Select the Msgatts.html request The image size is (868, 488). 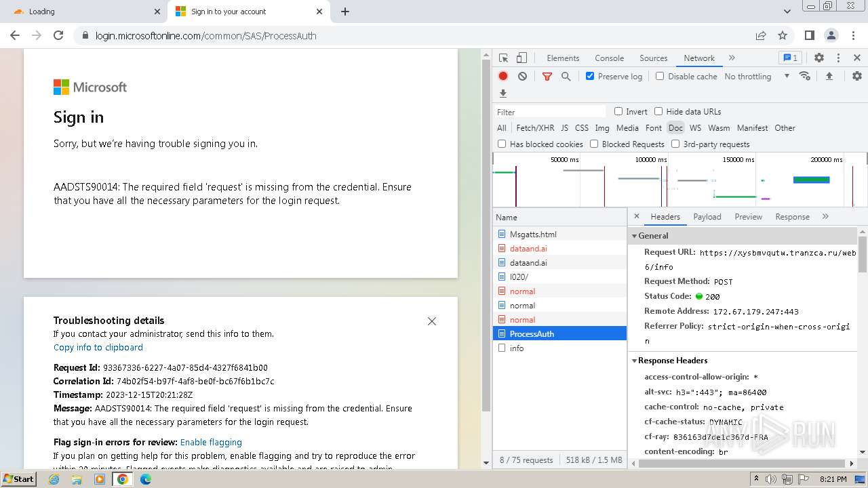point(559,235)
